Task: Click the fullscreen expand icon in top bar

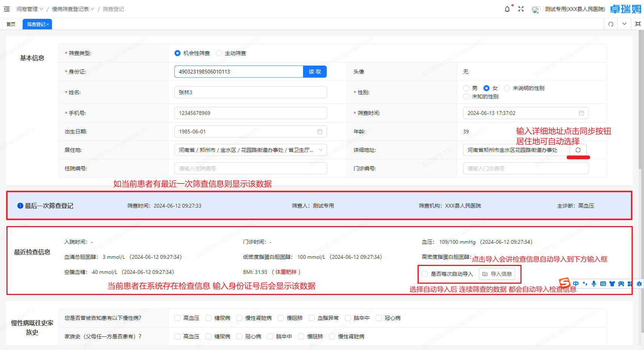Action: (521, 9)
